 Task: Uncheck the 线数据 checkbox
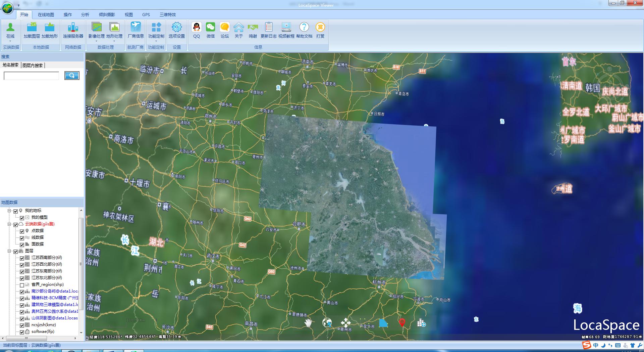pos(22,238)
